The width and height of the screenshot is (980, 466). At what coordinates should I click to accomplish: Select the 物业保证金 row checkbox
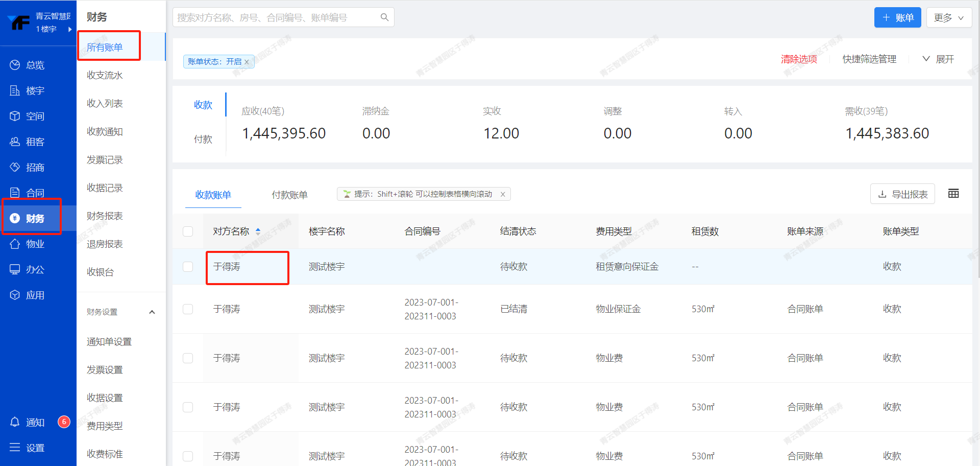188,309
